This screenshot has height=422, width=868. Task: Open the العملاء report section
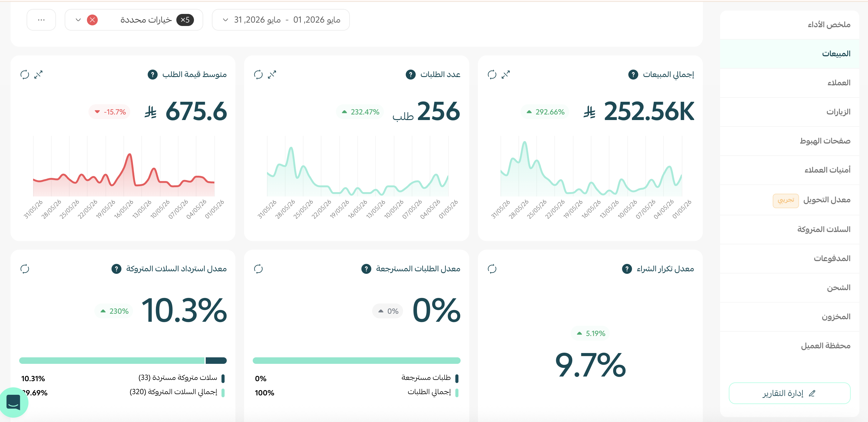pos(789,83)
